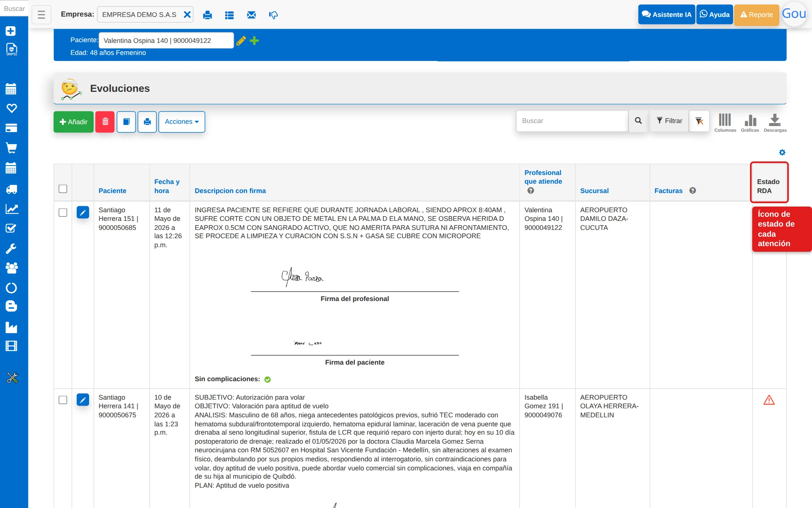
Task: Click the red trash delete button
Action: coord(105,122)
